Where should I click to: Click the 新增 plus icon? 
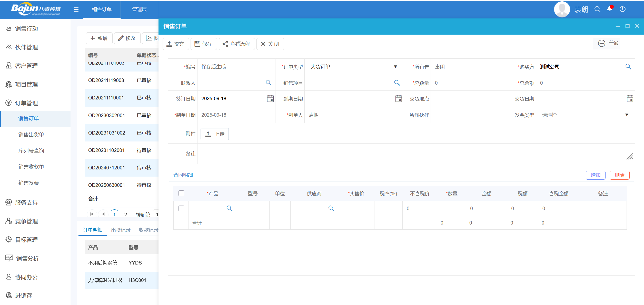click(x=93, y=38)
